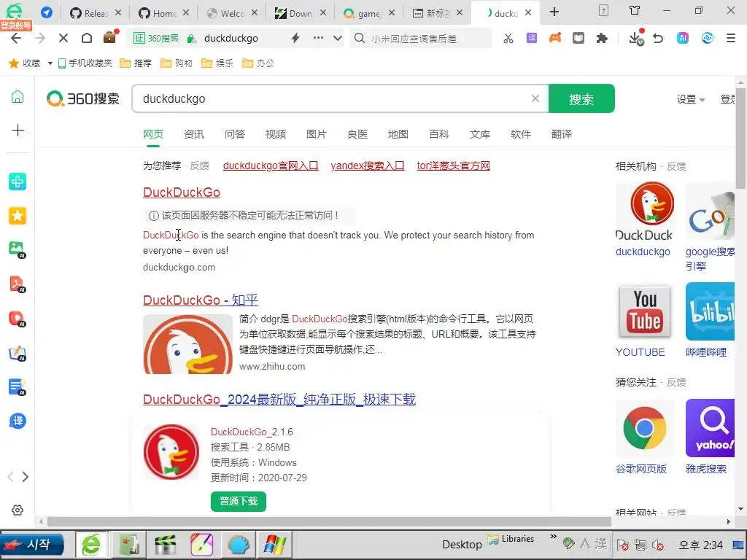Open the 谷歌网页版 Chrome thumbnail
747x560 pixels.
coord(644,429)
